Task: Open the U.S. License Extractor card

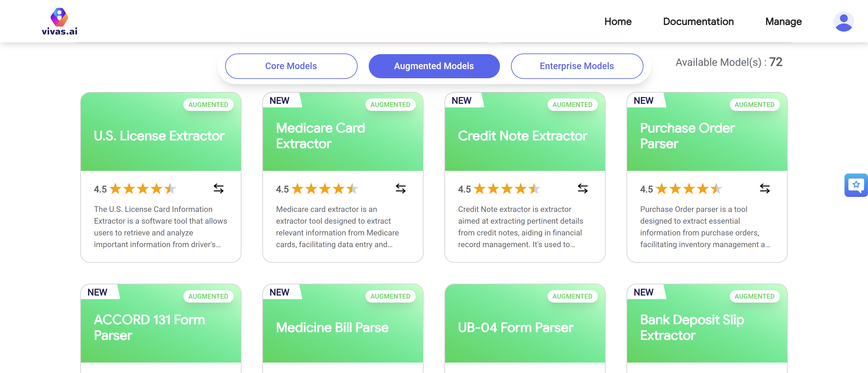Action: click(x=159, y=136)
